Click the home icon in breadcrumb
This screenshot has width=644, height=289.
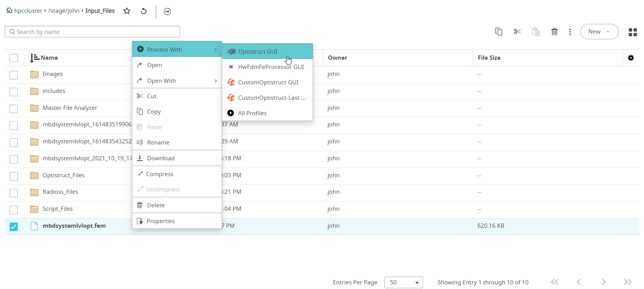(9, 10)
